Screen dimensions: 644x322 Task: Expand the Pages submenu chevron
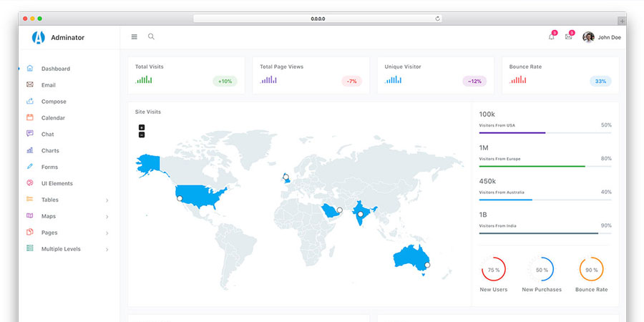pyautogui.click(x=107, y=233)
